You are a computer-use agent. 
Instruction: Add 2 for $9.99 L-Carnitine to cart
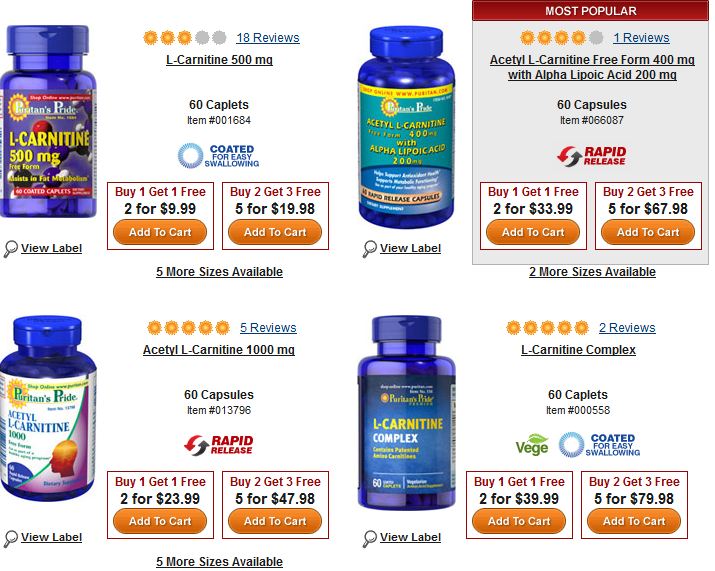pos(160,232)
